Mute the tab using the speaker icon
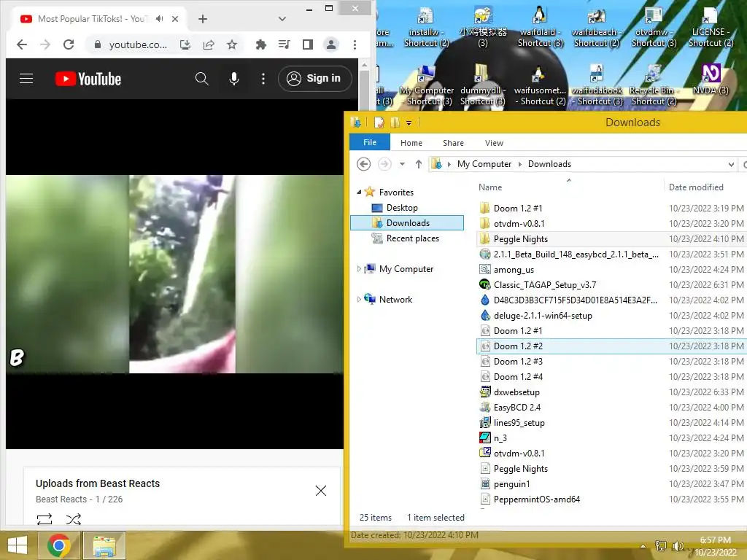This screenshot has width=747, height=560. 160,18
